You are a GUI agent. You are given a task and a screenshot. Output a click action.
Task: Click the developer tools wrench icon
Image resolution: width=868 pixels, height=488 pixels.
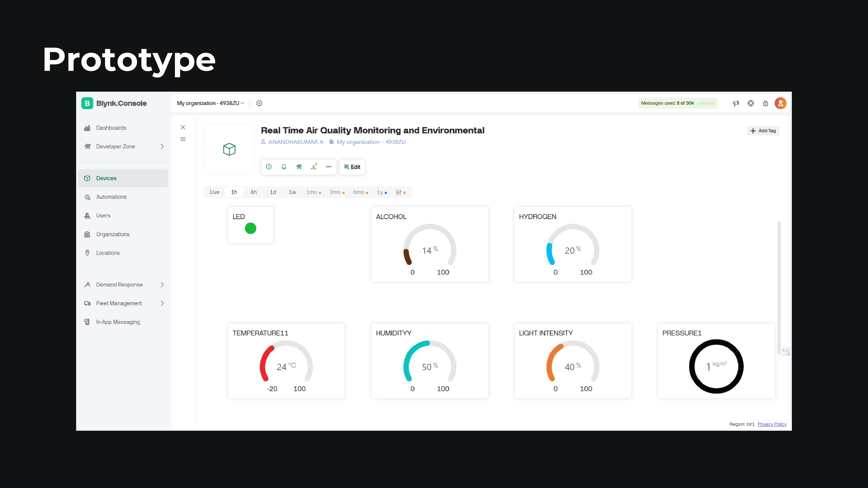tap(299, 167)
